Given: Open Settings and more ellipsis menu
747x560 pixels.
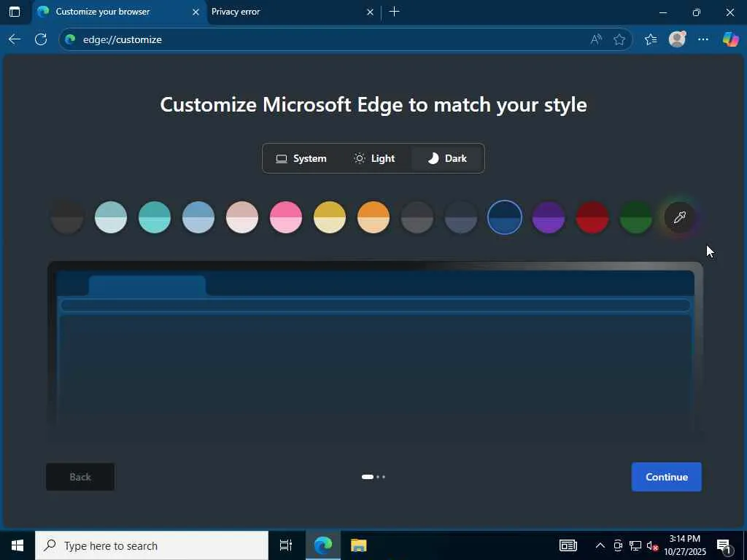Looking at the screenshot, I should pyautogui.click(x=703, y=39).
